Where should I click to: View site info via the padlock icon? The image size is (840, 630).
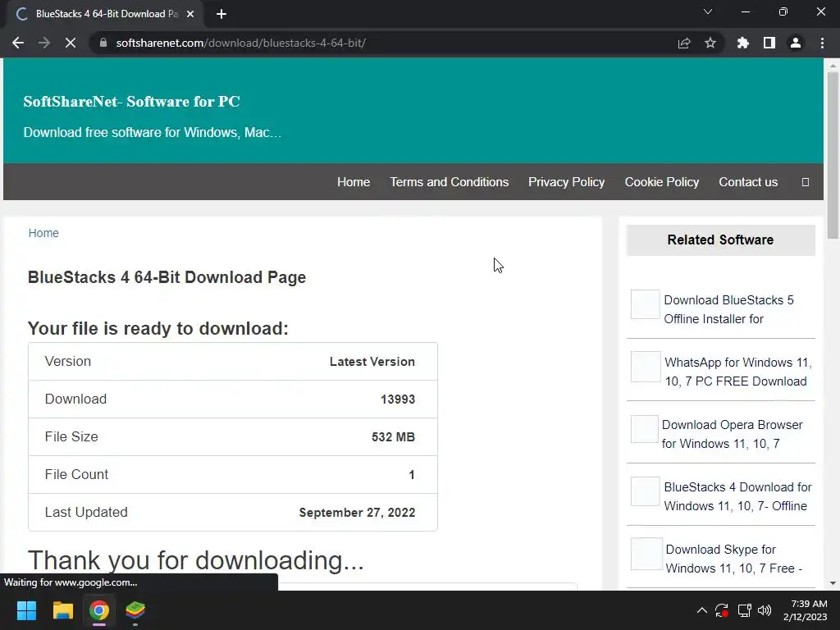tap(103, 43)
